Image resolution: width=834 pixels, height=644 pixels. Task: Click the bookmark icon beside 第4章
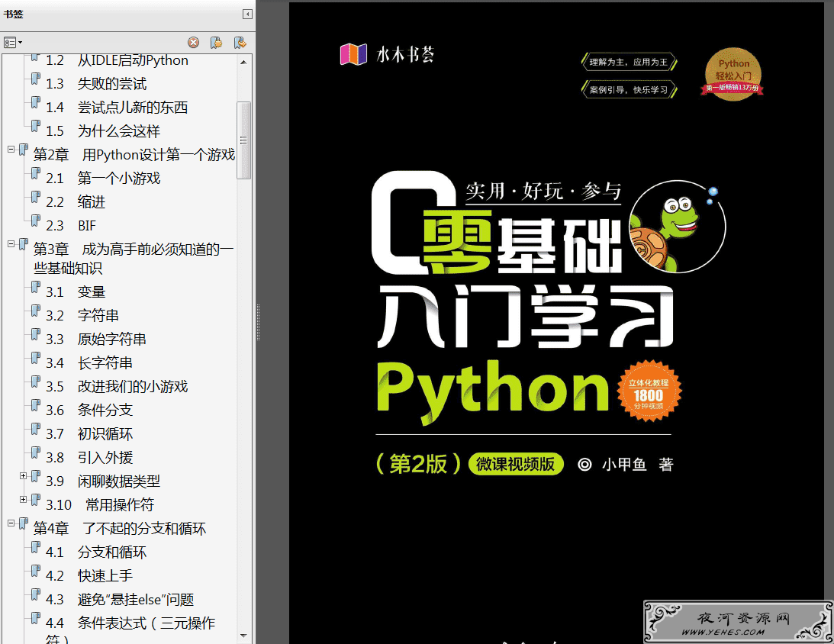tap(24, 523)
